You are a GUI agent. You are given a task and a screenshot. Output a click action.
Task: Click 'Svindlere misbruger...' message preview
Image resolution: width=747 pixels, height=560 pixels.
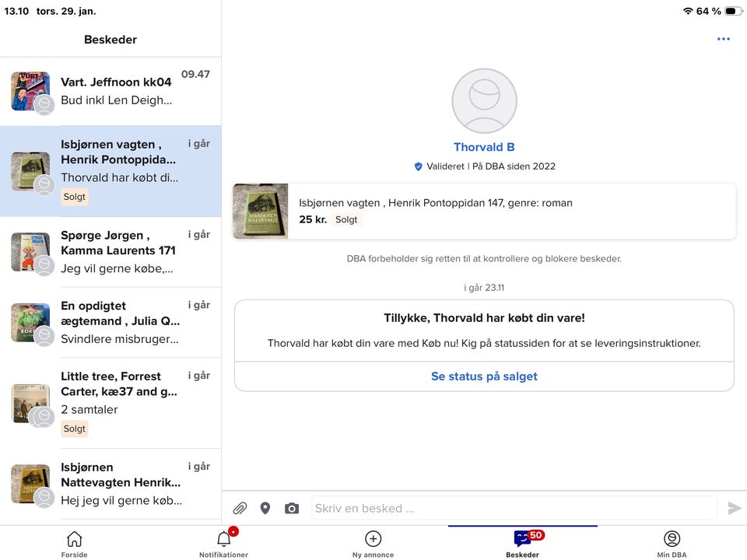(x=120, y=339)
